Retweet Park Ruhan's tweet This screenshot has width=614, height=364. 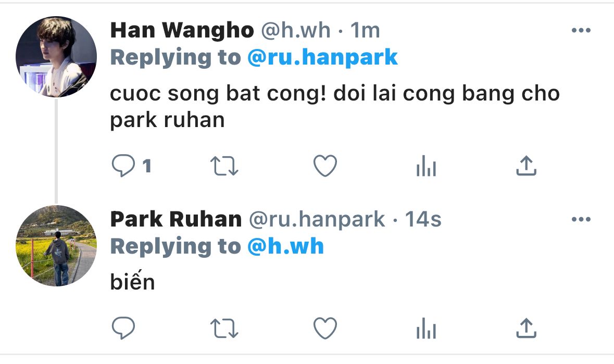coord(224,329)
